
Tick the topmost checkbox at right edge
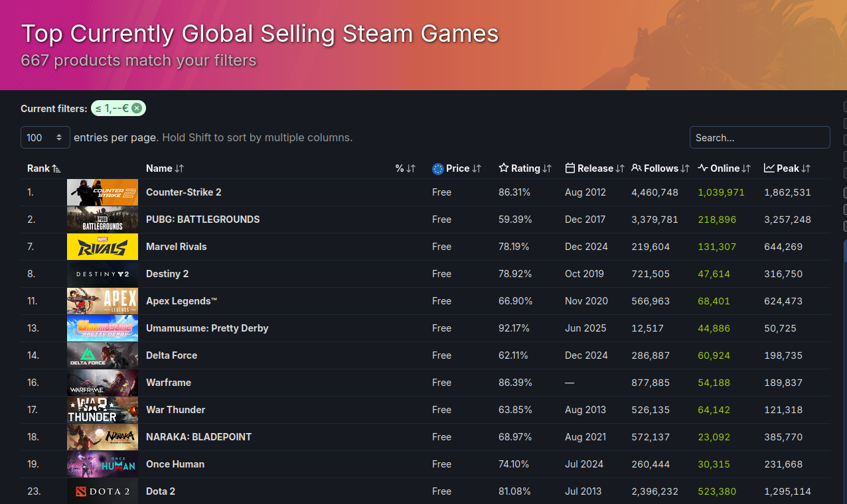coord(845,107)
